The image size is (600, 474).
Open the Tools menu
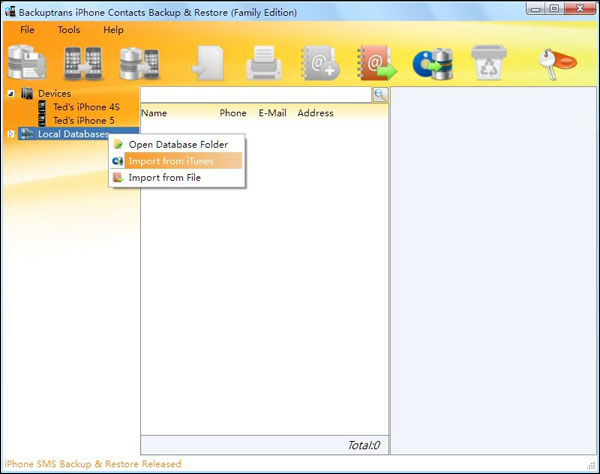pyautogui.click(x=69, y=29)
